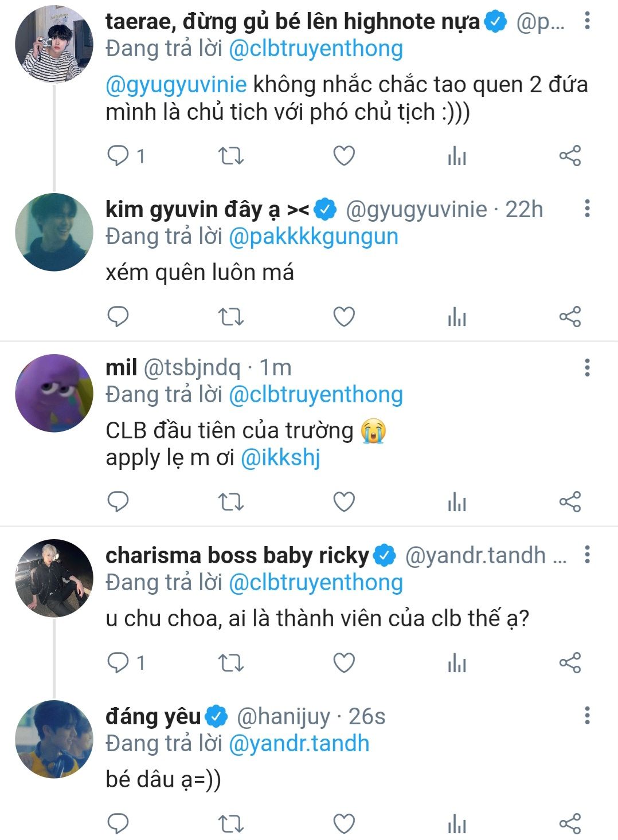Viewport: 618px width, 840px height.
Task: Retweet the charisma boss baby ricky tweet
Action: point(231,663)
